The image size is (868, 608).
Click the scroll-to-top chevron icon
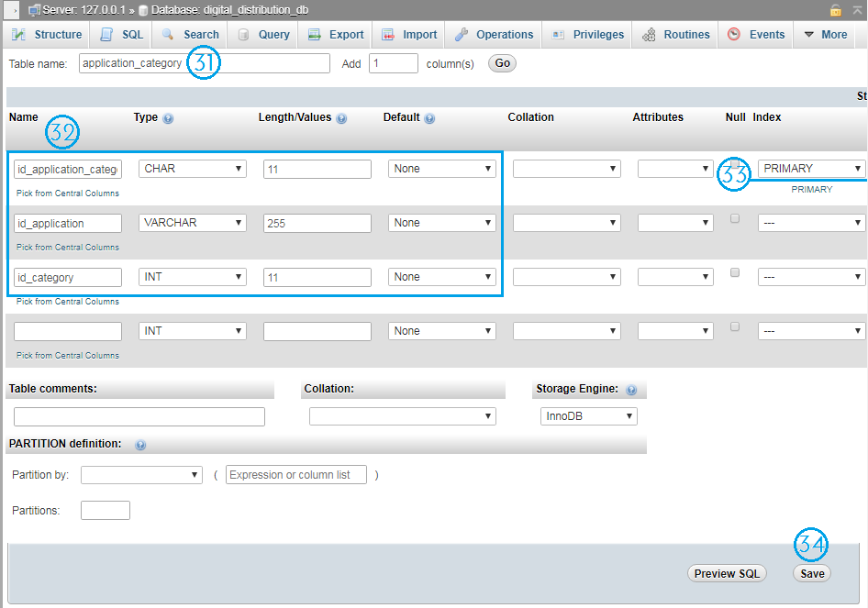[x=857, y=8]
